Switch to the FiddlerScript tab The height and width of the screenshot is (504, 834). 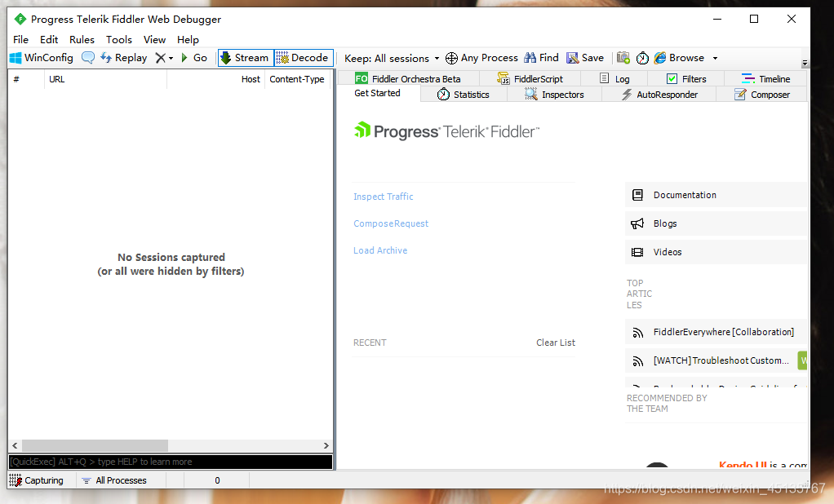pyautogui.click(x=530, y=78)
